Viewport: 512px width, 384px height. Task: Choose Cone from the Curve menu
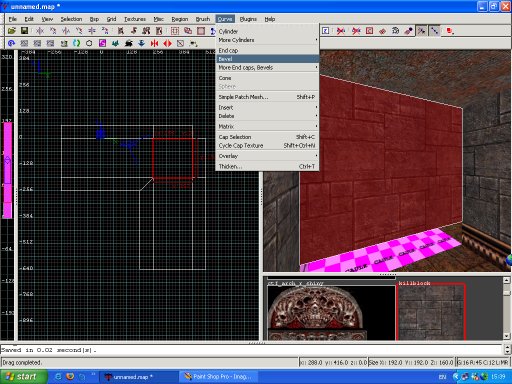267,78
